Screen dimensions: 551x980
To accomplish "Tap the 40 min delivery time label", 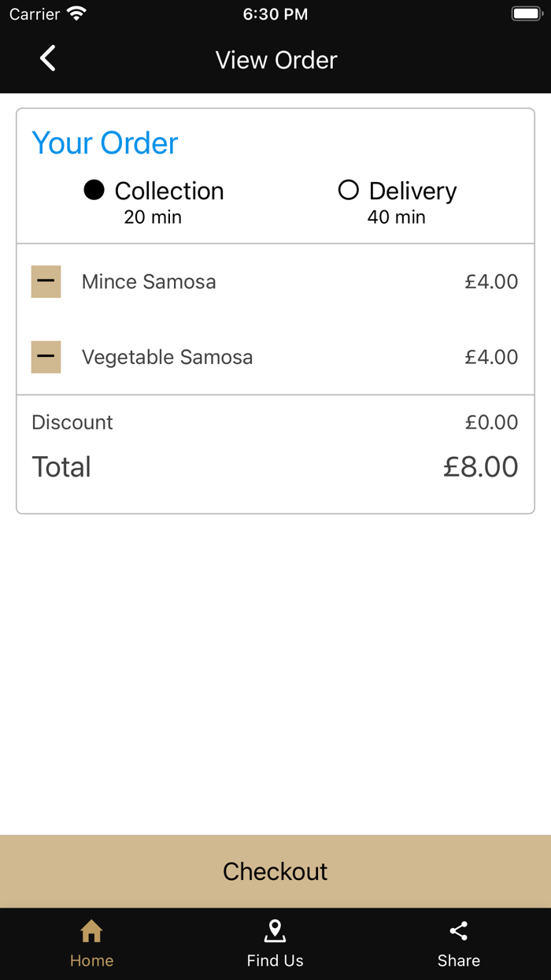I will tap(396, 217).
